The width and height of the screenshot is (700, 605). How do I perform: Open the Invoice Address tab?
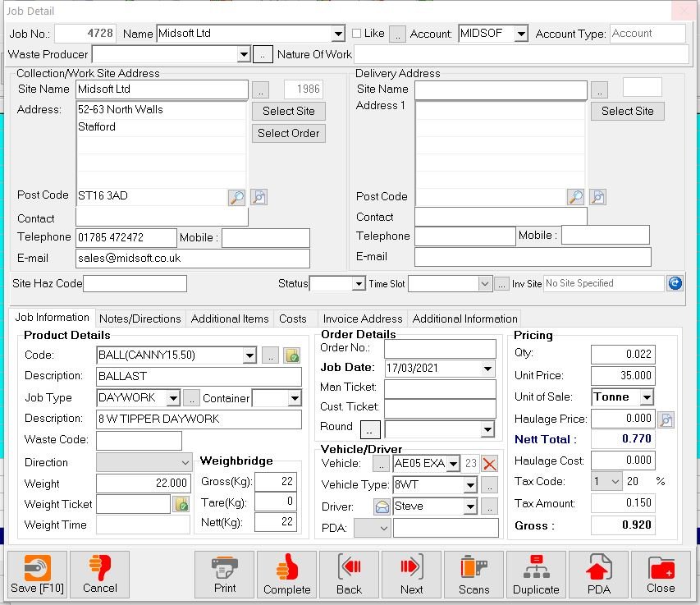[362, 319]
